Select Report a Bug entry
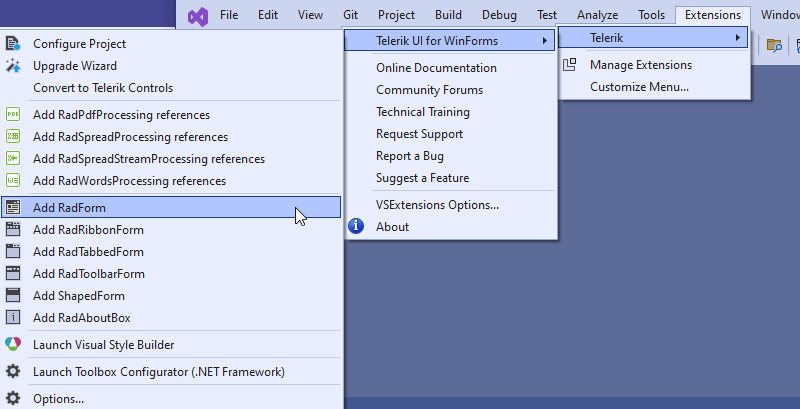The image size is (800, 409). click(x=410, y=156)
